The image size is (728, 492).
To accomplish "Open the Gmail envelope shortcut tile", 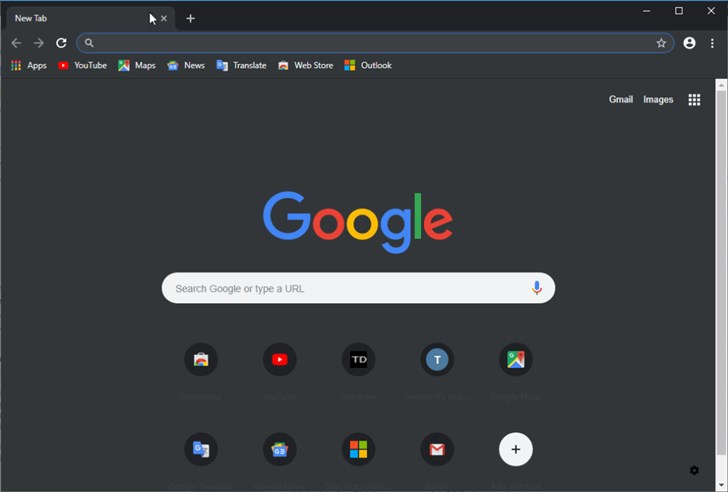I will [437, 449].
